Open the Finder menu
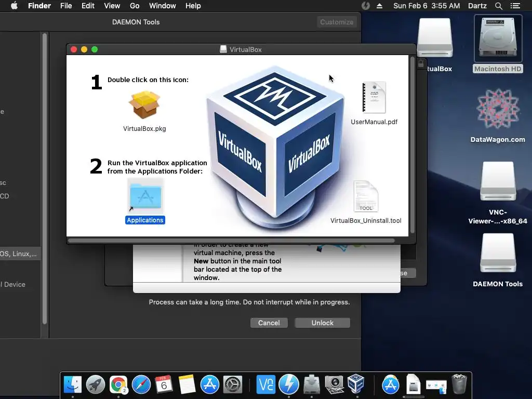The height and width of the screenshot is (399, 532). click(x=39, y=6)
